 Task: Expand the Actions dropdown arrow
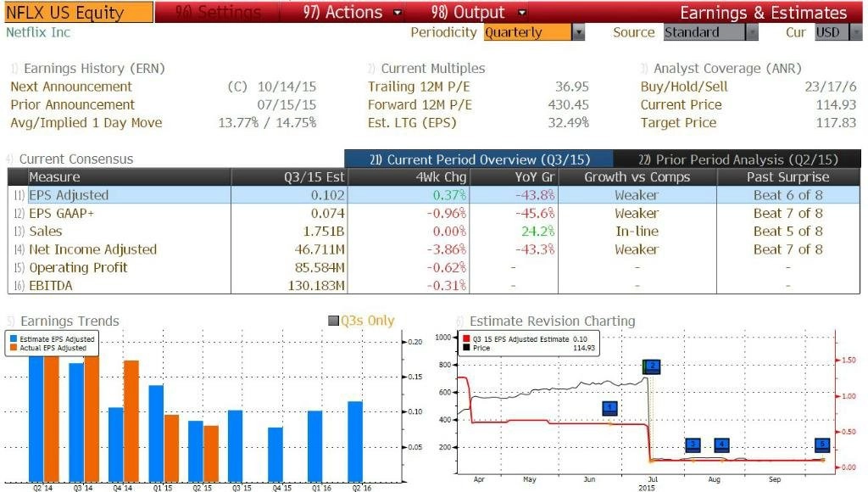[398, 13]
